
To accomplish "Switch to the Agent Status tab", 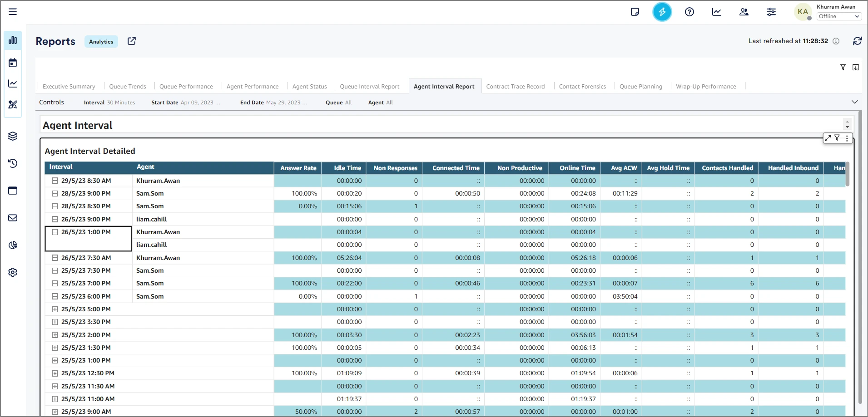I will click(309, 87).
